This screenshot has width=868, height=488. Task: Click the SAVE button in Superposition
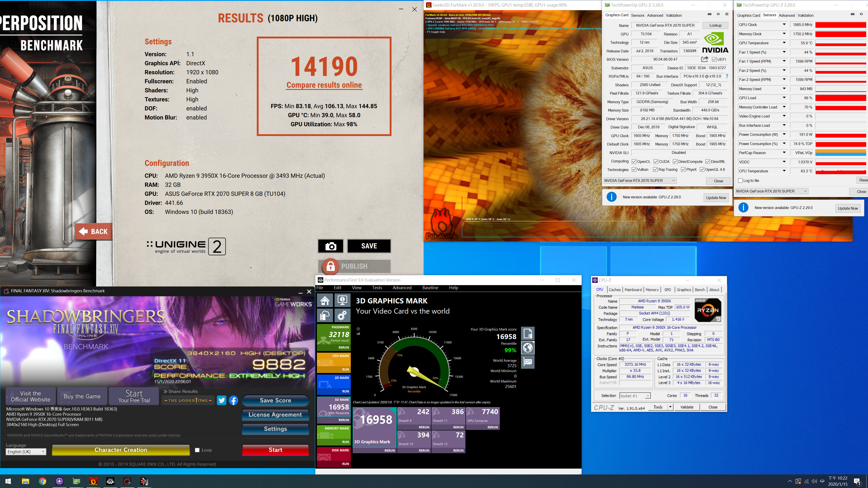369,246
